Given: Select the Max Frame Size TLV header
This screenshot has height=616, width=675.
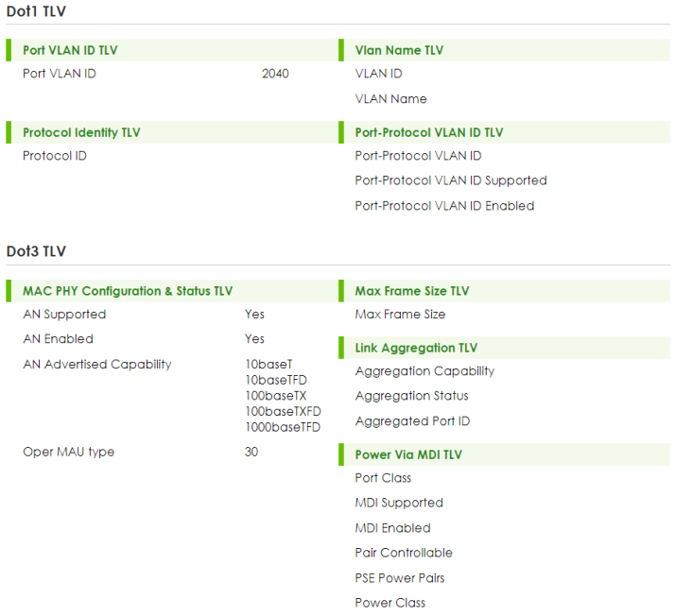Looking at the screenshot, I should click(411, 291).
